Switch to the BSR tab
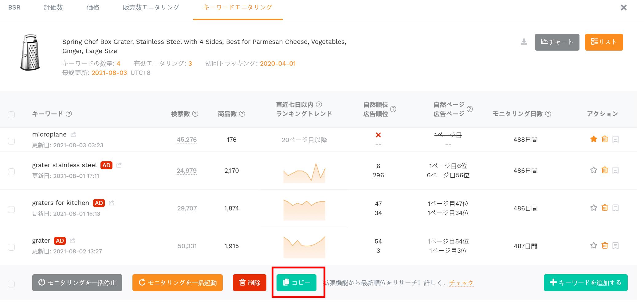 [14, 7]
